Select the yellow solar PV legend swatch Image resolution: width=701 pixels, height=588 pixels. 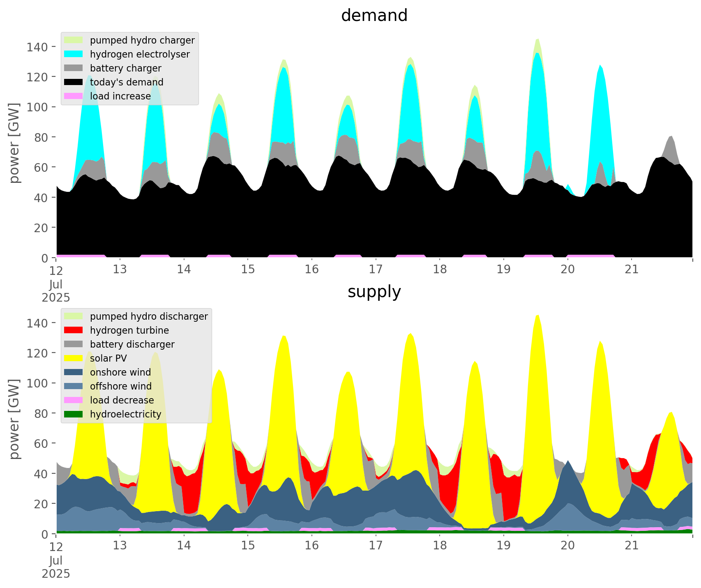[74, 358]
